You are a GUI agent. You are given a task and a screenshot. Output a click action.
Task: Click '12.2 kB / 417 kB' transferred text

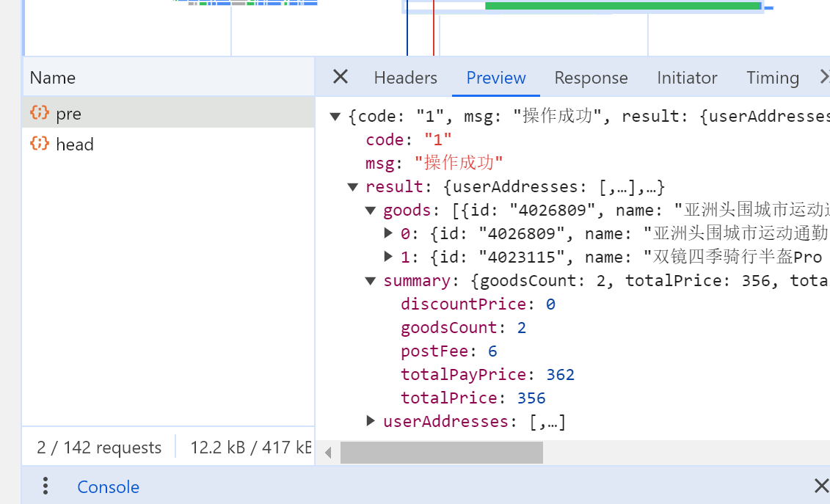point(251,448)
